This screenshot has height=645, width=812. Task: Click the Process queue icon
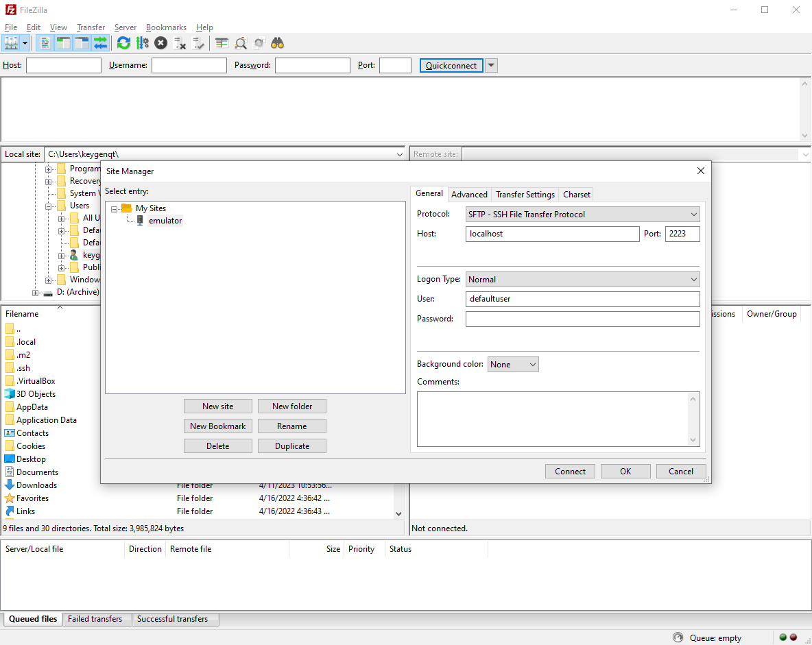pyautogui.click(x=143, y=43)
